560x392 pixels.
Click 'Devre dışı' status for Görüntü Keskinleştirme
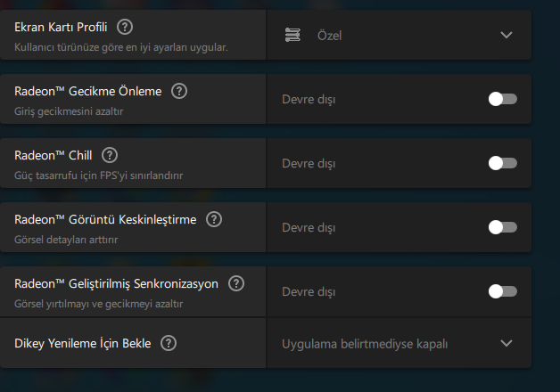coord(309,227)
